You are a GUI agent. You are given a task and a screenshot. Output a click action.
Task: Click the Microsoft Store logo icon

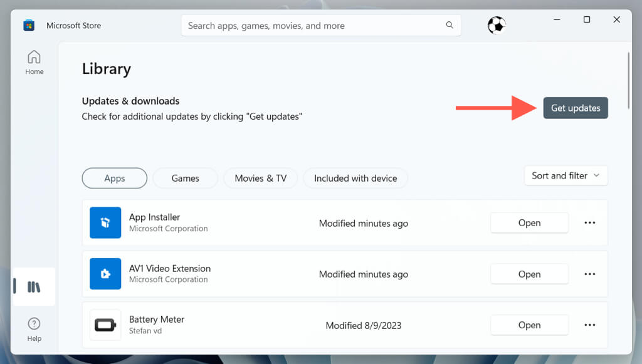coord(29,26)
